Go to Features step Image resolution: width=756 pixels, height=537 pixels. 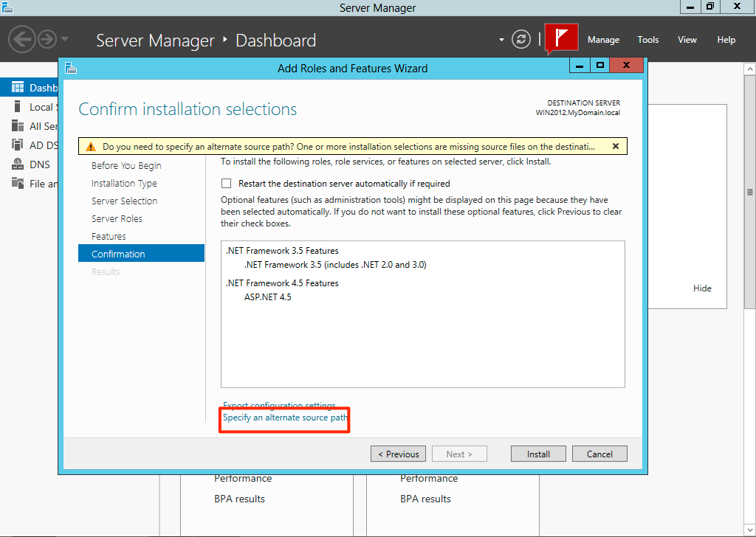click(109, 237)
